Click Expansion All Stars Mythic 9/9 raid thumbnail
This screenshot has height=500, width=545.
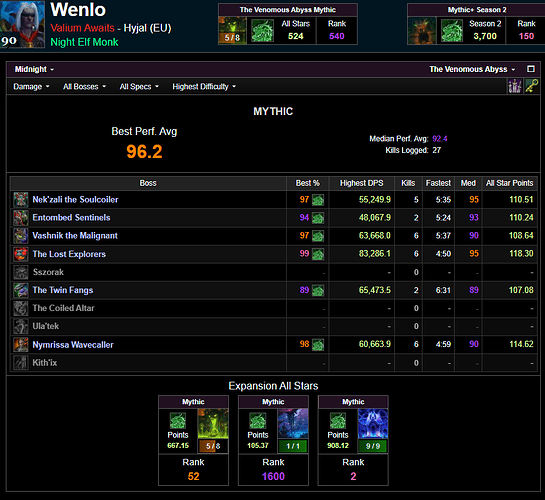(x=373, y=424)
